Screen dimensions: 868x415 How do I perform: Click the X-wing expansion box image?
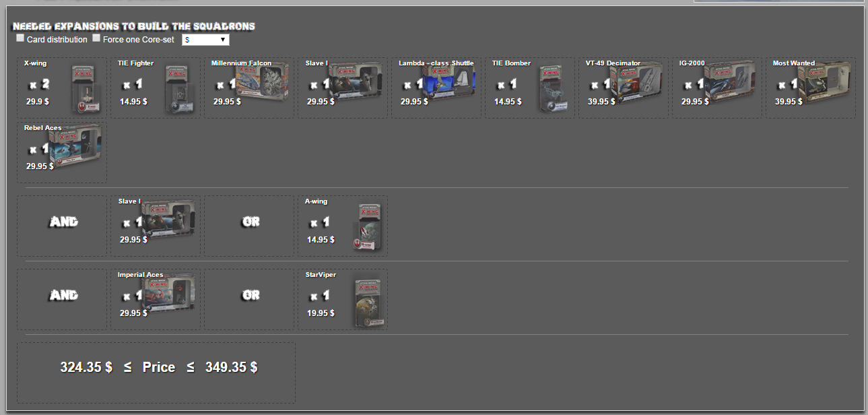click(86, 88)
